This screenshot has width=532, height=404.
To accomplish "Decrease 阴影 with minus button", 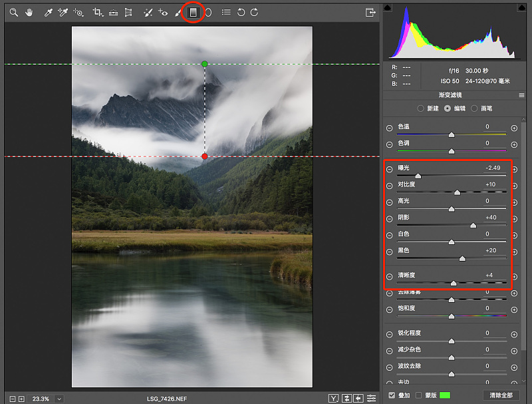I will 390,219.
